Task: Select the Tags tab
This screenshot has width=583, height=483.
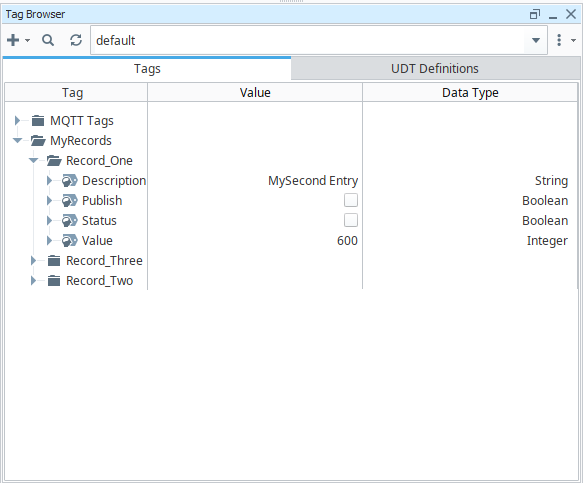Action: click(147, 69)
